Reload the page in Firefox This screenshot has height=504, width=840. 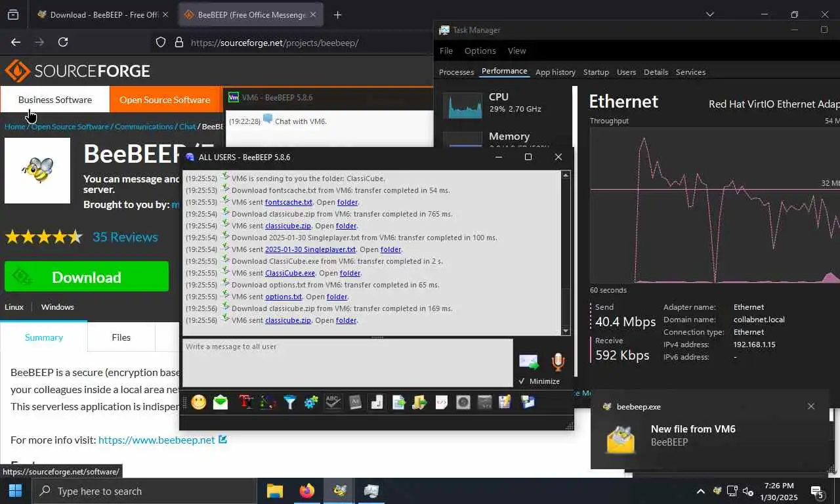[x=63, y=42]
